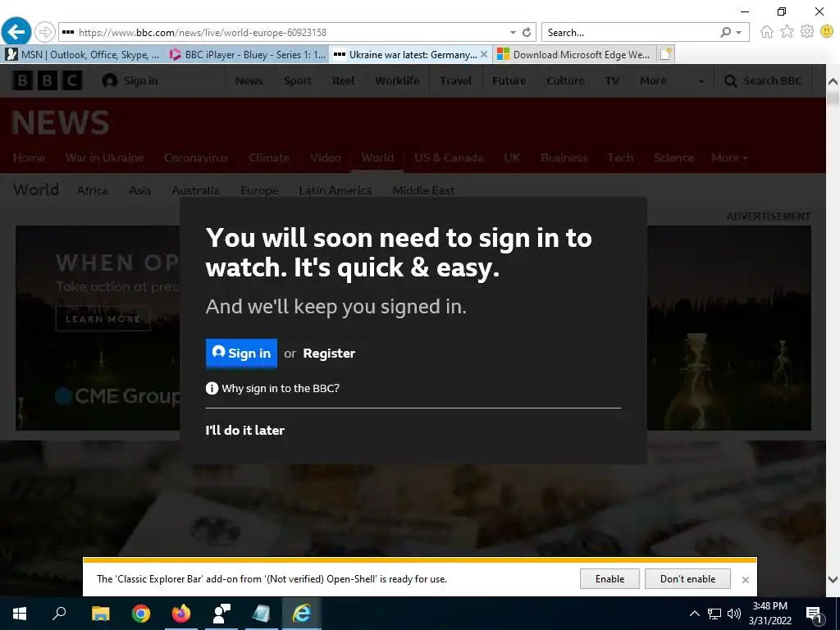Open the Tools gear icon
Viewport: 840px width, 630px height.
point(807,32)
